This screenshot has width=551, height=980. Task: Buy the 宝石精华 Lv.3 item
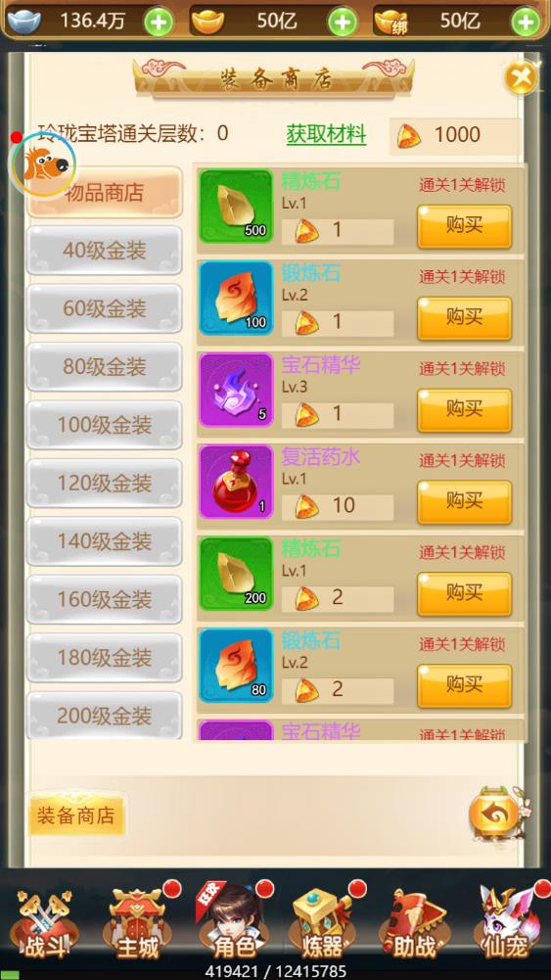pyautogui.click(x=464, y=410)
